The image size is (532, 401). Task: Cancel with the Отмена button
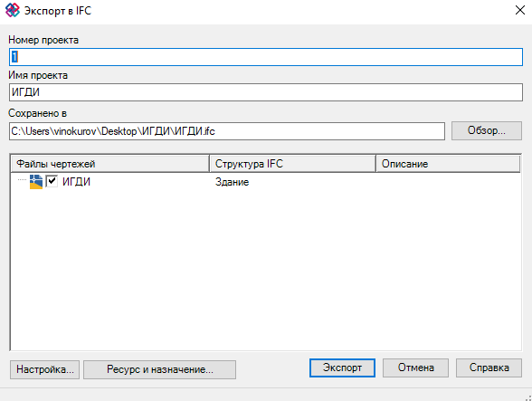click(415, 368)
